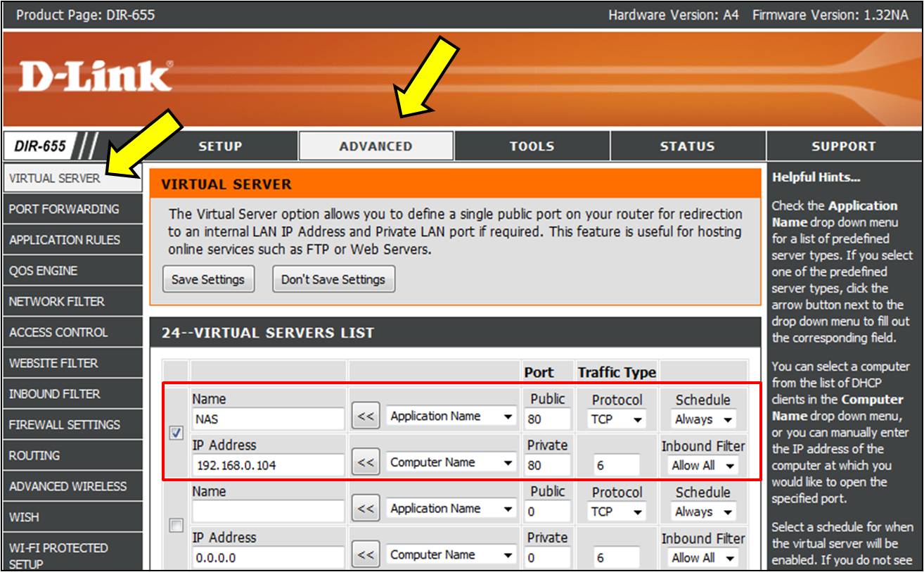Open WISH sidebar item
Viewport: 924px width, 572px height.
(x=72, y=517)
